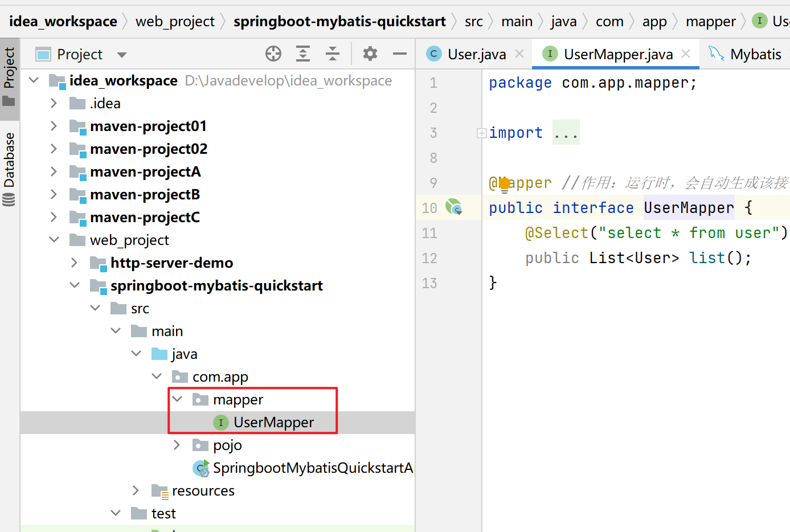Viewport: 790px width, 532px height.
Task: Click the @Mapper annotation on line 9
Action: pyautogui.click(x=520, y=183)
